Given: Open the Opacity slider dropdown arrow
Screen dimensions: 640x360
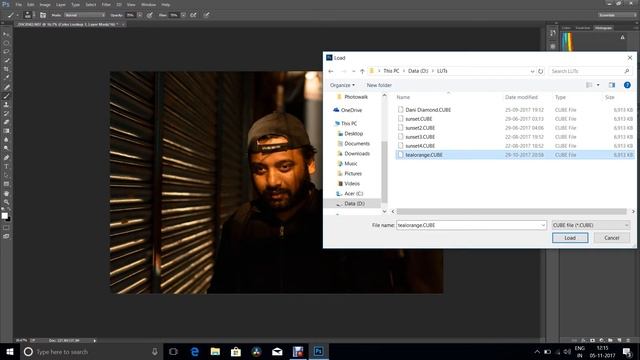Looking at the screenshot, I should [x=140, y=15].
